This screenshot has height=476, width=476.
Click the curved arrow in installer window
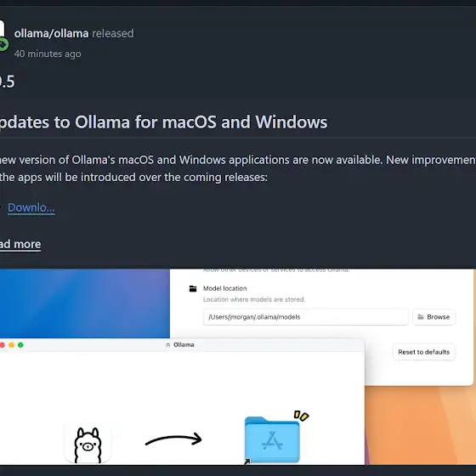173,439
